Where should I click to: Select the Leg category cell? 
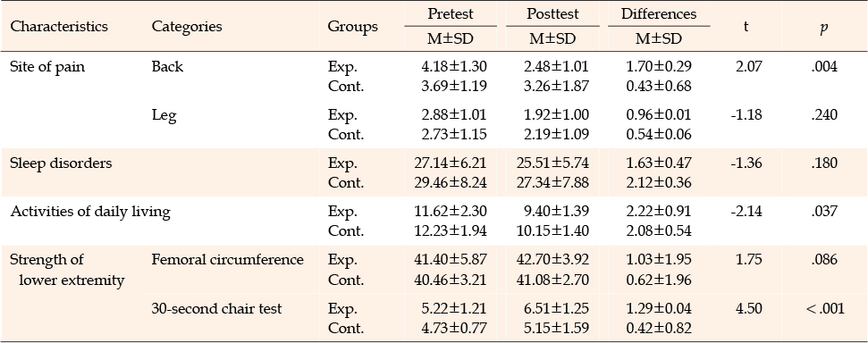[x=164, y=115]
